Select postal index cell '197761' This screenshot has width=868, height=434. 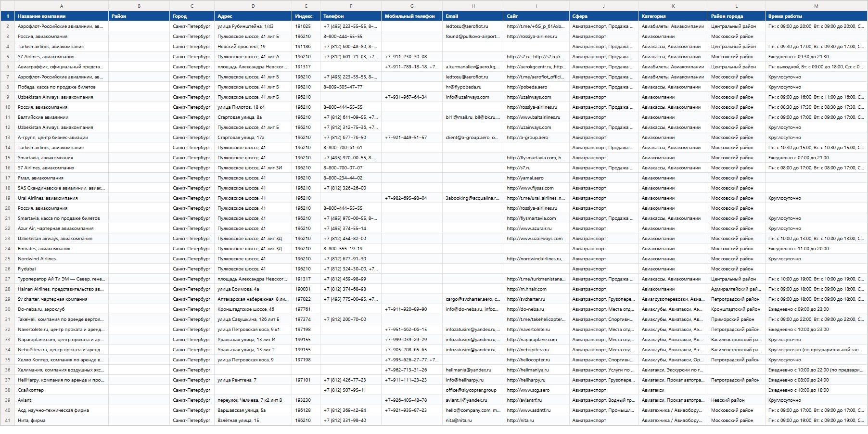(x=306, y=309)
